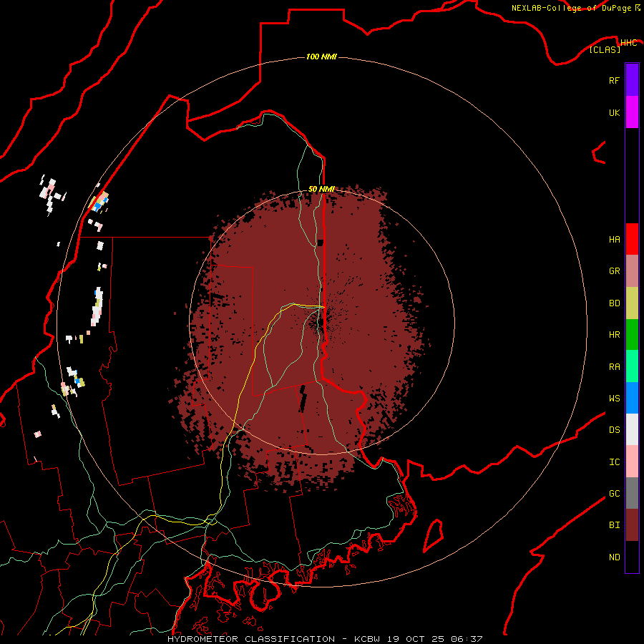Screen dimensions: 644x644
Task: Click the RF purple legend swatch
Action: 632,79
